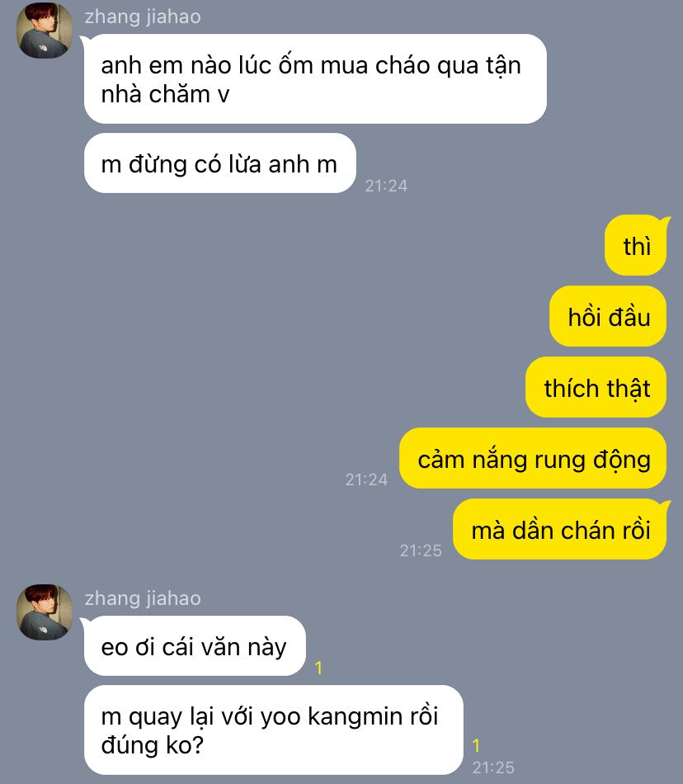Select the message mentioning yoo kangmin
The height and width of the screenshot is (784, 683).
(274, 730)
